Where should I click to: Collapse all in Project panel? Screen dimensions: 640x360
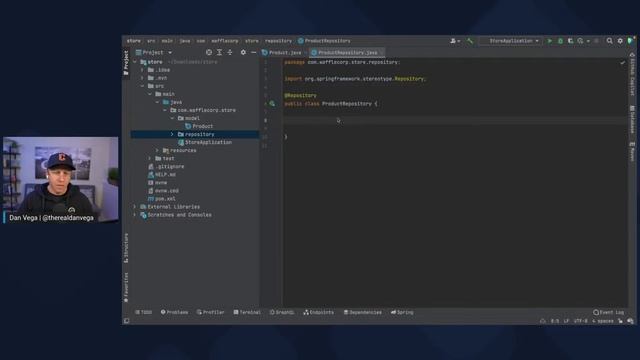click(x=230, y=52)
